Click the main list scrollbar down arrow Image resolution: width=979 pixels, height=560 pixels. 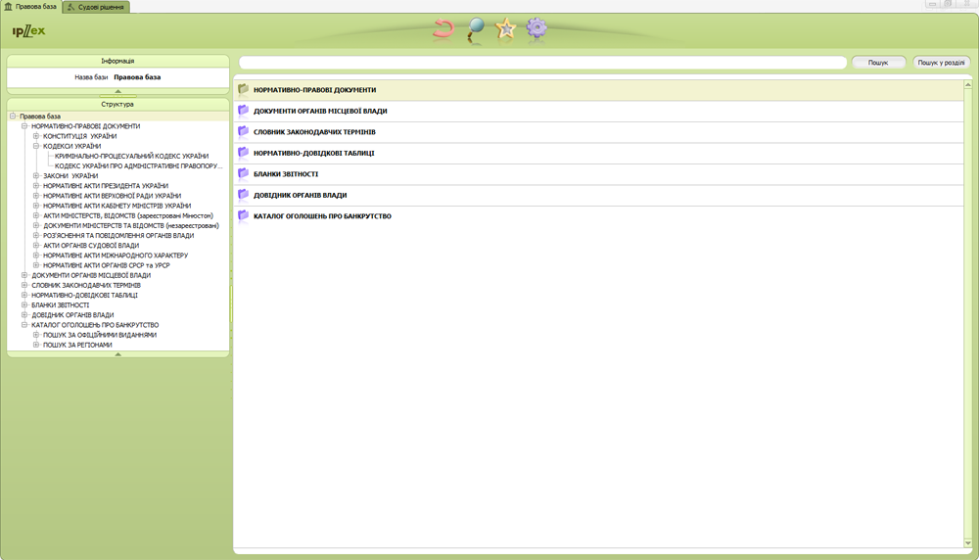[x=968, y=543]
